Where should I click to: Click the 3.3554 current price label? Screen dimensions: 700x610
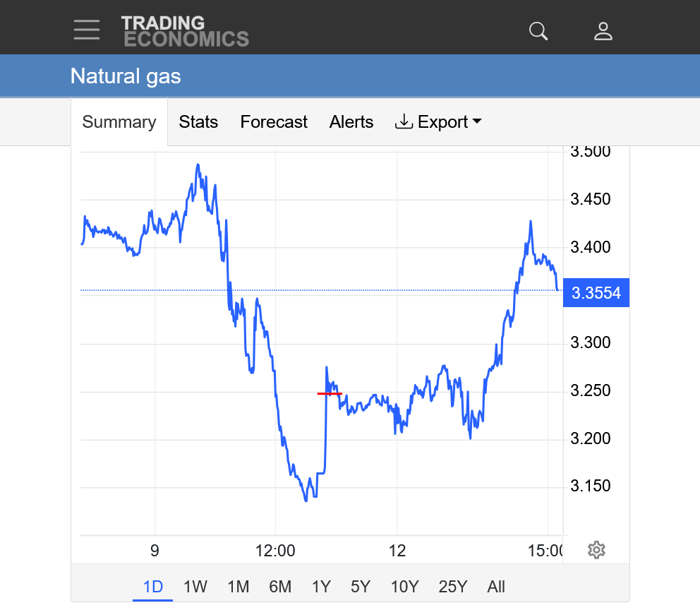(596, 293)
